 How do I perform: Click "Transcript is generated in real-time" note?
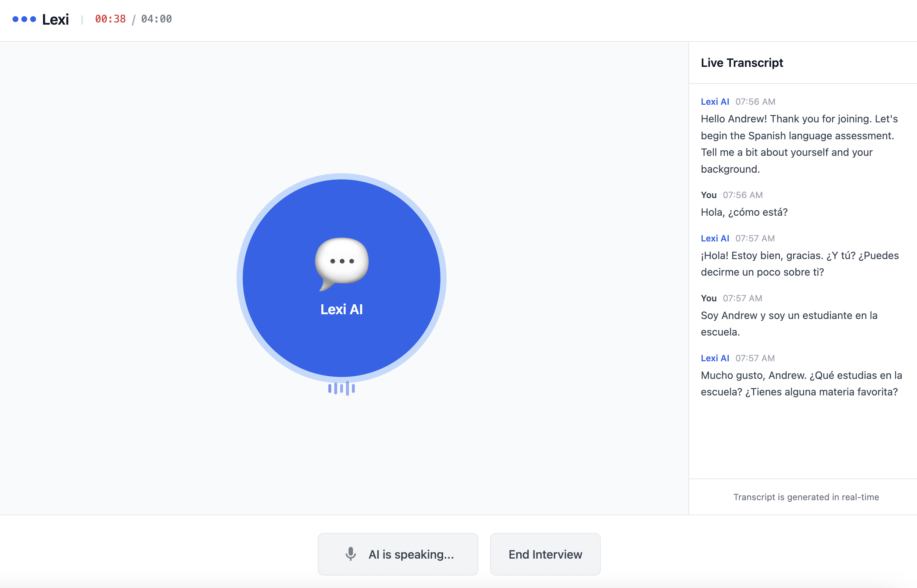click(x=806, y=497)
